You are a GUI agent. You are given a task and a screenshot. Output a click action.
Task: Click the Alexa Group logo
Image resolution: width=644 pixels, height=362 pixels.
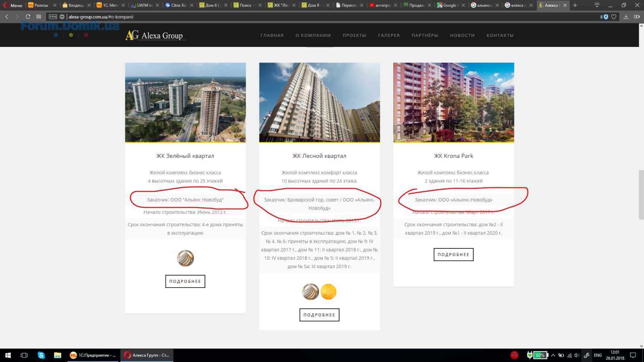[x=155, y=35]
